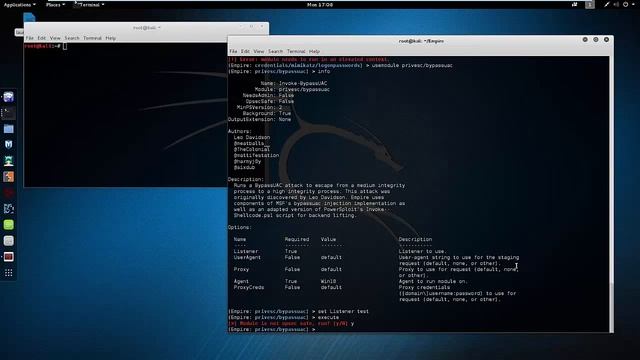Open View menu in Empire terminal window

tap(258, 51)
